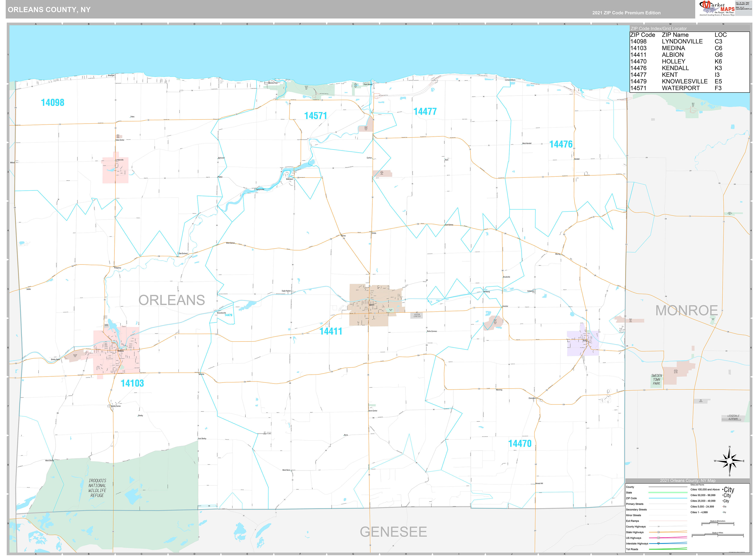Click the 'Richs Corners' place label
The image size is (756, 556).
(x=432, y=331)
